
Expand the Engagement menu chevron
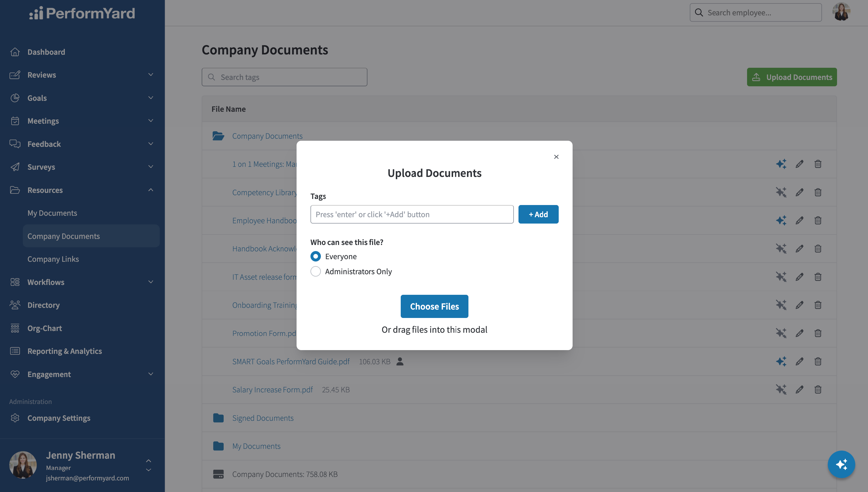[x=150, y=374]
